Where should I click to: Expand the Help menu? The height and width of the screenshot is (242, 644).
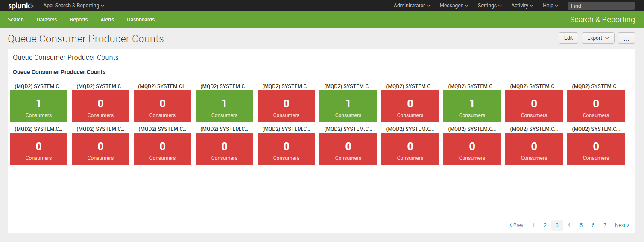[550, 6]
